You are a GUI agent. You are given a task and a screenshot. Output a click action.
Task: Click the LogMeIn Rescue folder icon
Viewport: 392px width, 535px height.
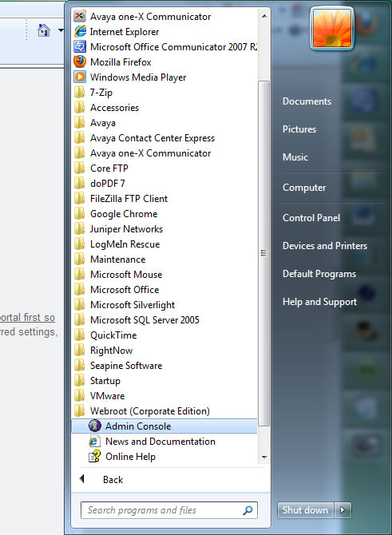click(x=80, y=244)
